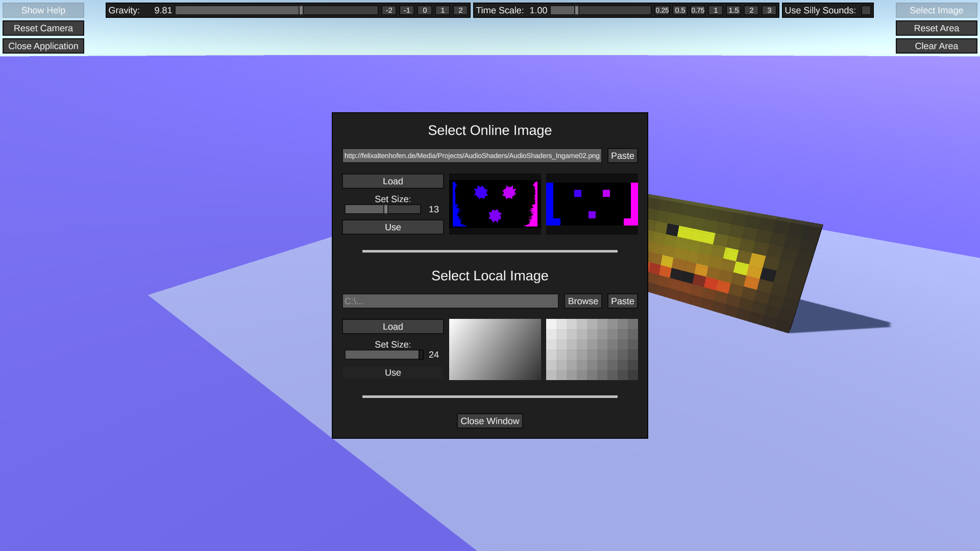Set gravity preset to -2

tap(389, 10)
